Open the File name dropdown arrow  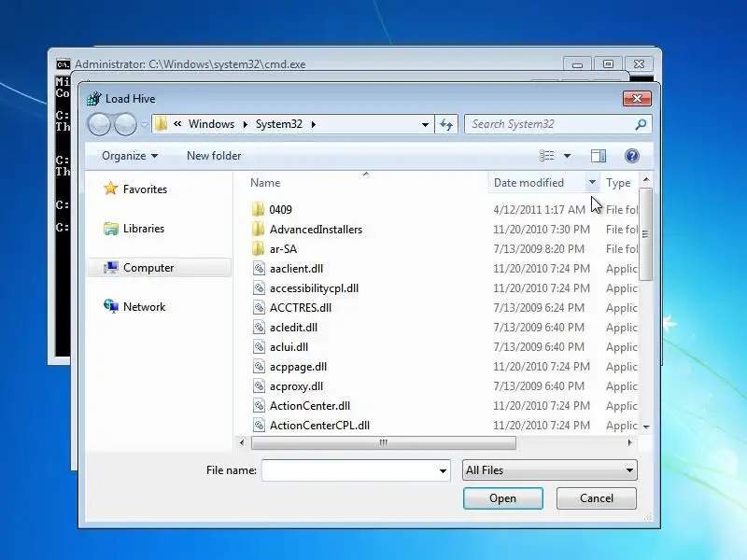coord(443,471)
